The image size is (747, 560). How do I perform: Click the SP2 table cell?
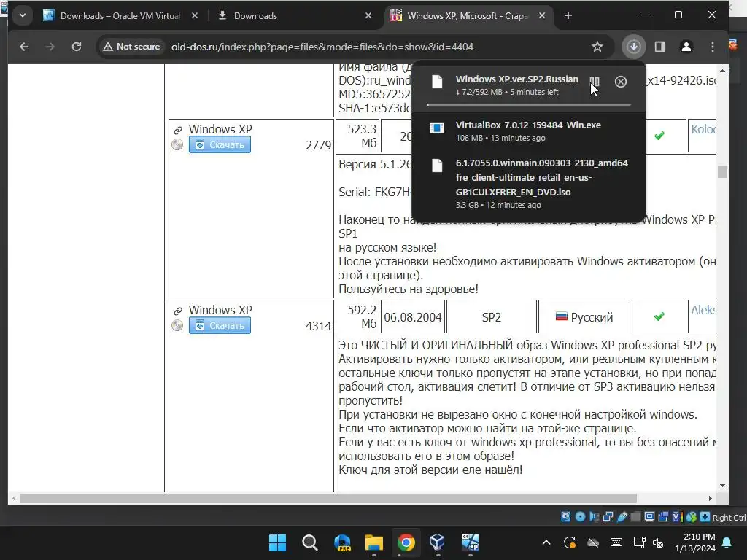coord(491,317)
